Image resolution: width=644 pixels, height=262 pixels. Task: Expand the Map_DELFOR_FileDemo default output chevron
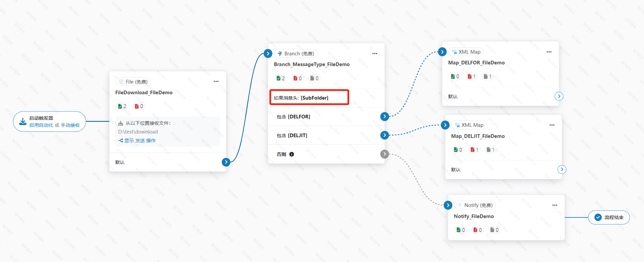coord(559,96)
